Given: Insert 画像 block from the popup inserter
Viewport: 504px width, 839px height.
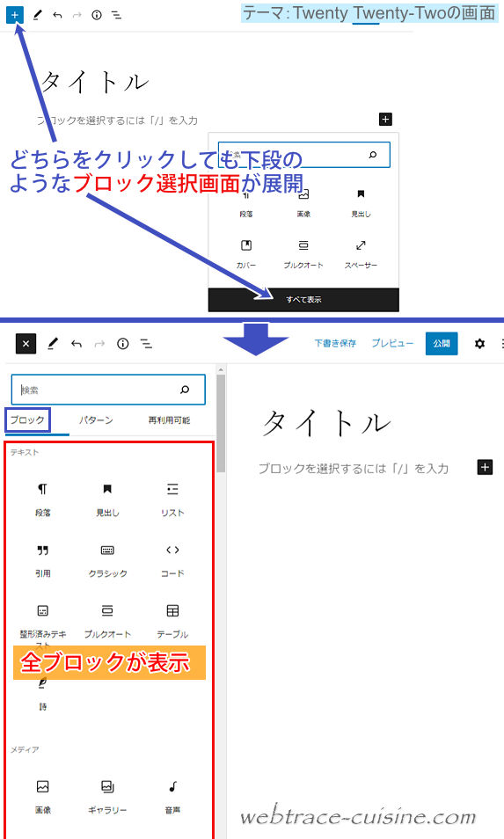Looking at the screenshot, I should click(x=303, y=203).
